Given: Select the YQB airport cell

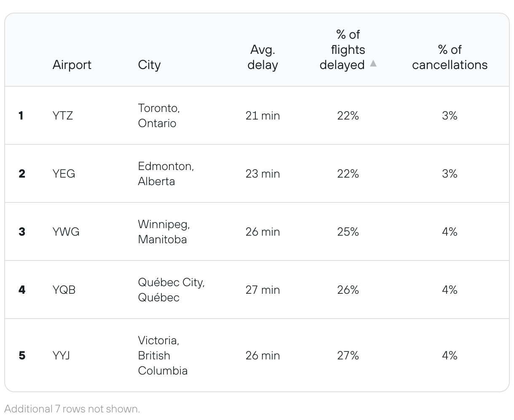Looking at the screenshot, I should pyautogui.click(x=64, y=290).
